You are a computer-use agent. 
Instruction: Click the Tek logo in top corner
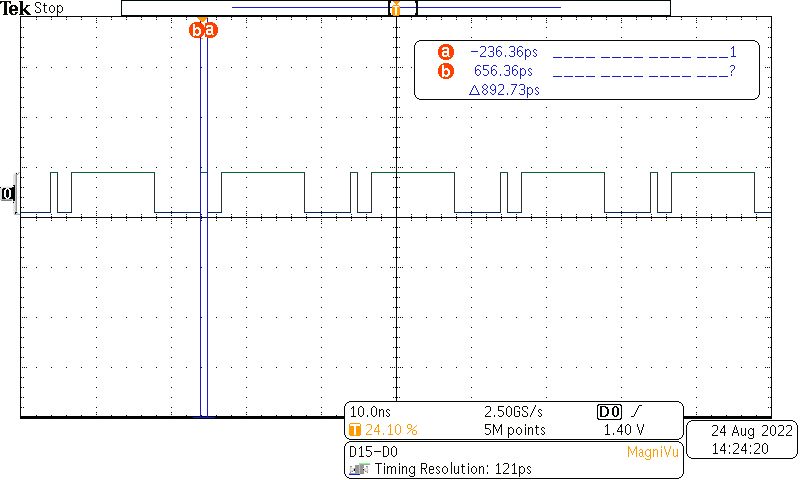16,8
